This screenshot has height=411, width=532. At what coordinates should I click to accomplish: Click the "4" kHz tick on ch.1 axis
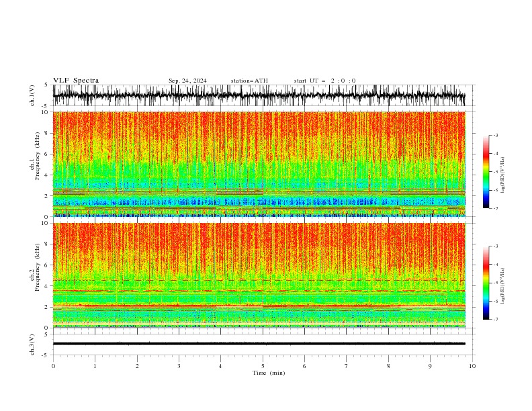(46, 175)
